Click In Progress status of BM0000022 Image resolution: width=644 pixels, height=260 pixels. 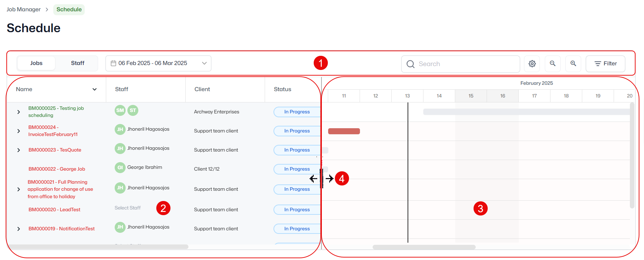pyautogui.click(x=297, y=169)
